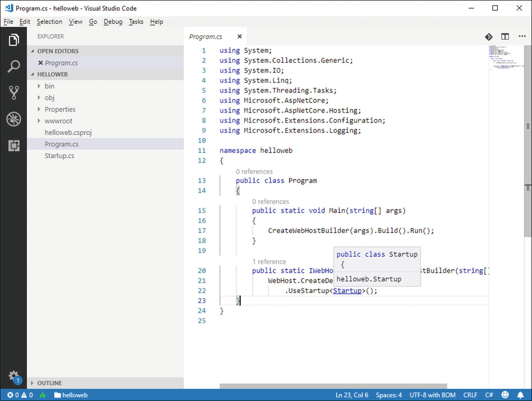Screen dimensions: 532x401
Task: Change CRLF line ending setting
Action: (470, 395)
